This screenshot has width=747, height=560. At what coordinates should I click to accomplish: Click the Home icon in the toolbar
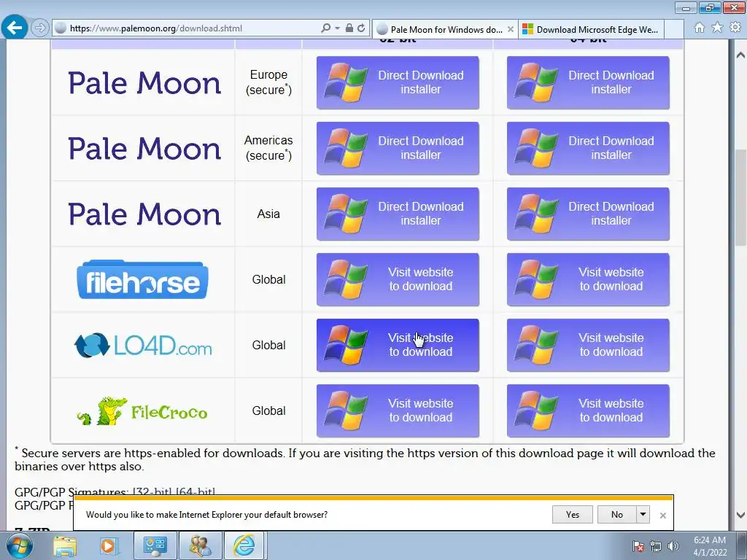tap(700, 28)
